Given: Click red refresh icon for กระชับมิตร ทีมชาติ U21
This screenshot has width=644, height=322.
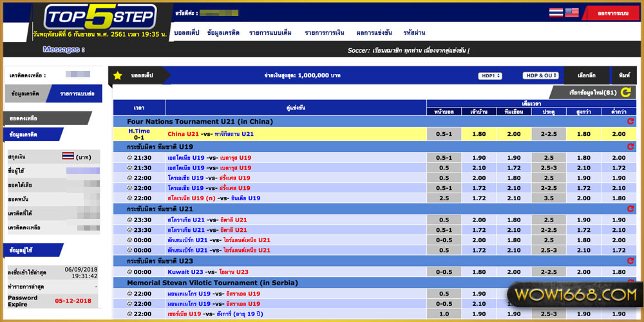Looking at the screenshot, I should [x=630, y=209].
